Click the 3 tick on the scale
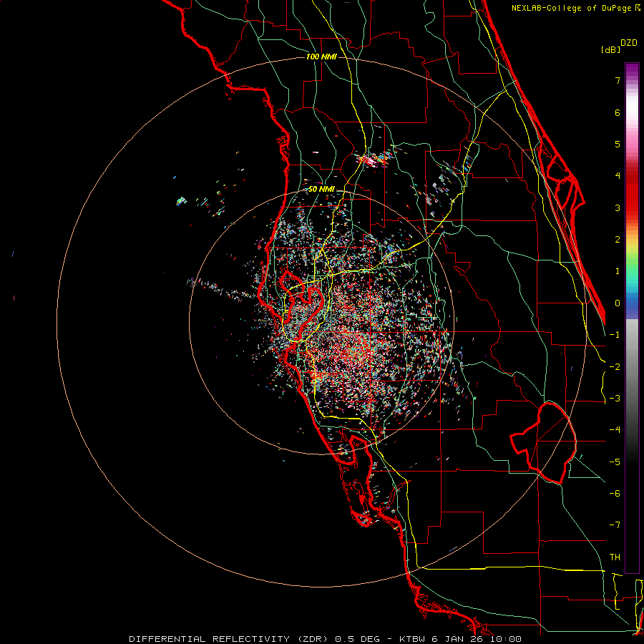 (618, 208)
